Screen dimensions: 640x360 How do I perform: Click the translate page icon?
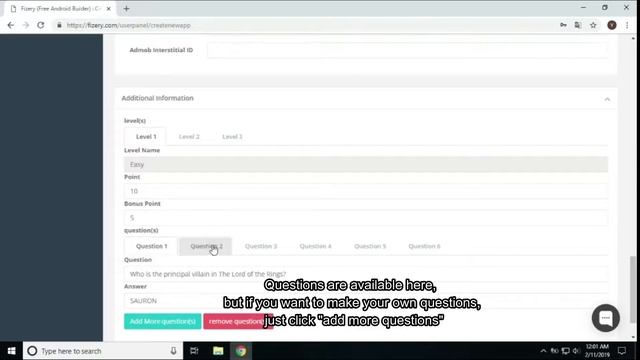[578, 25]
